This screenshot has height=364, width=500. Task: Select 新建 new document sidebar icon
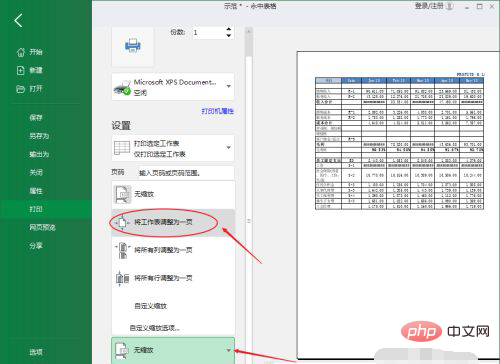tap(21, 70)
